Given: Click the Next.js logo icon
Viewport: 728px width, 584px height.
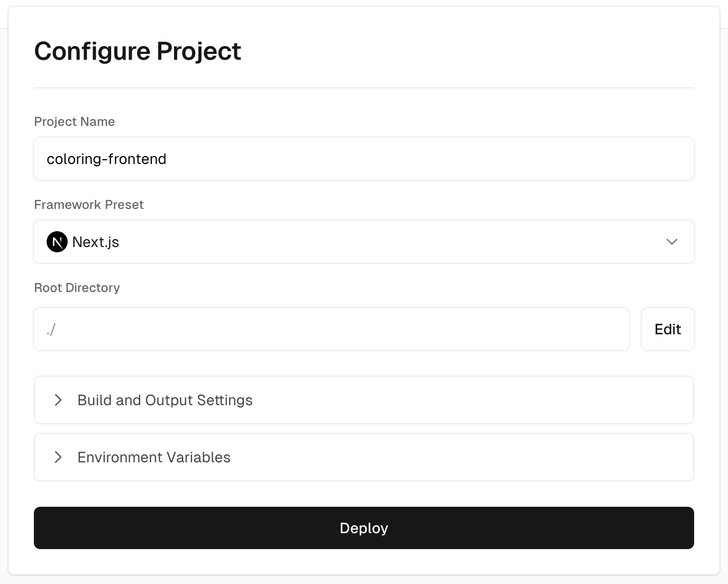Looking at the screenshot, I should [x=57, y=242].
